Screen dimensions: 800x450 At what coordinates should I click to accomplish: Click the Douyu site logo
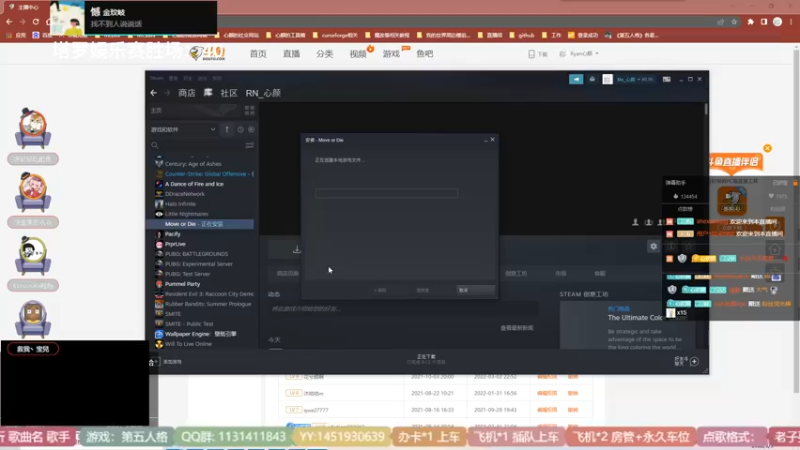(x=208, y=53)
